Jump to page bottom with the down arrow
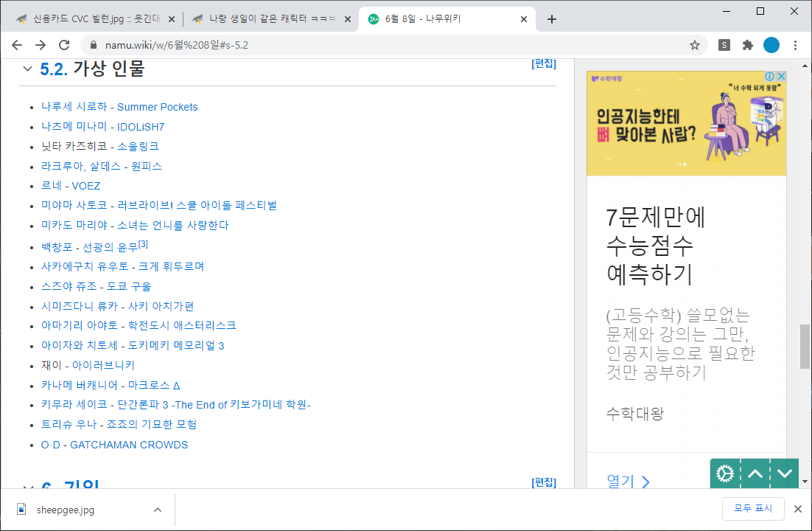 [785, 473]
